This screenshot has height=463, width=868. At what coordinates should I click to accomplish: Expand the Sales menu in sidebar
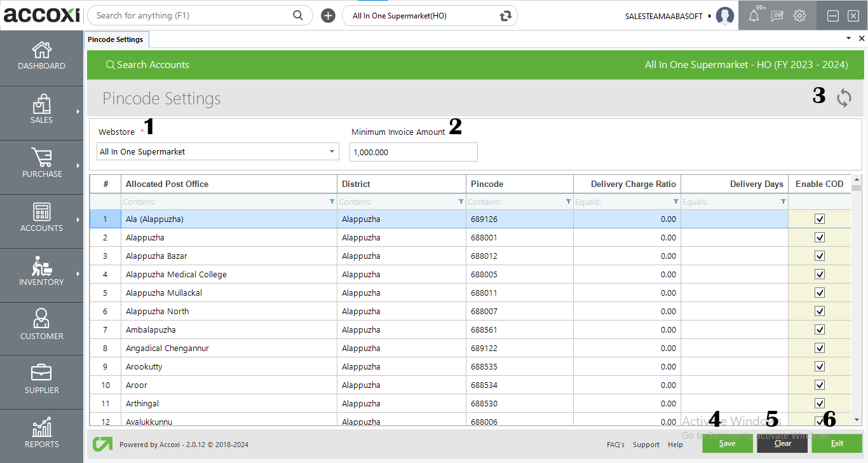[x=41, y=110]
